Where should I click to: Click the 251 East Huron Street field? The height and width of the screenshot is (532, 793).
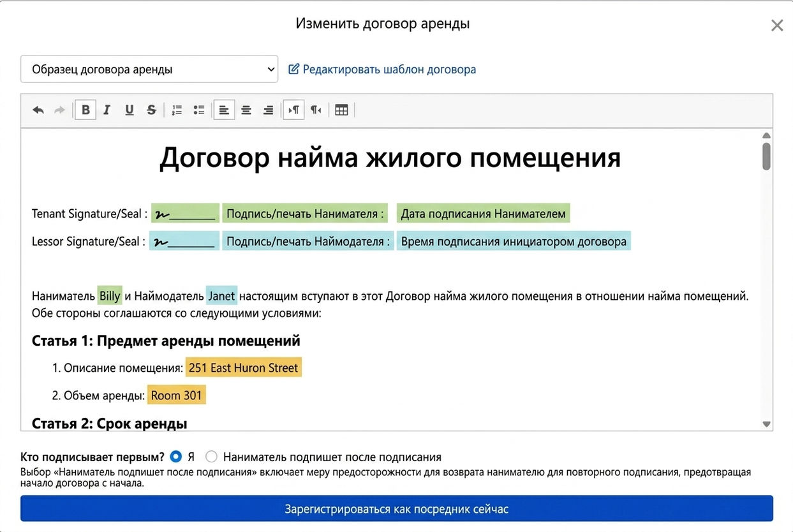[244, 367]
